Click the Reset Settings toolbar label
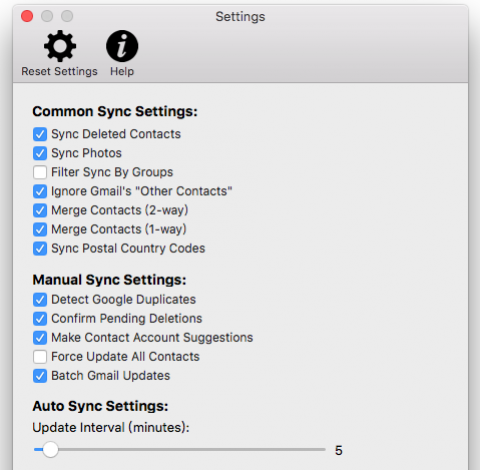 59,71
